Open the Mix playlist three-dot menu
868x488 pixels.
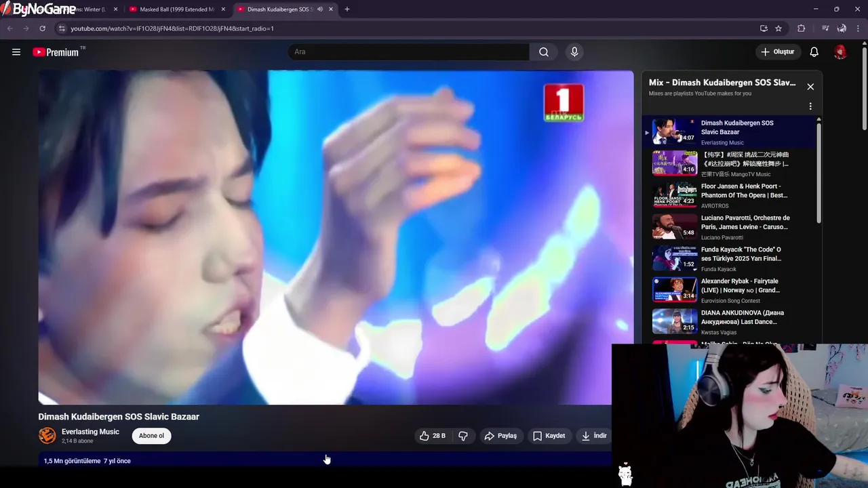click(810, 106)
